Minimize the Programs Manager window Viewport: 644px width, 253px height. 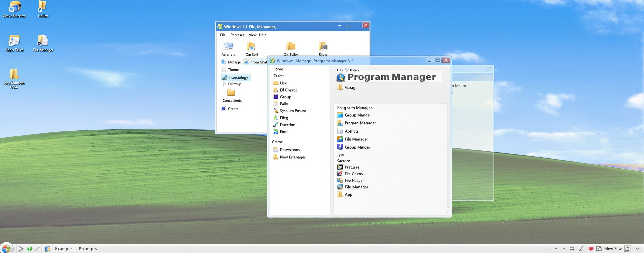pyautogui.click(x=430, y=60)
